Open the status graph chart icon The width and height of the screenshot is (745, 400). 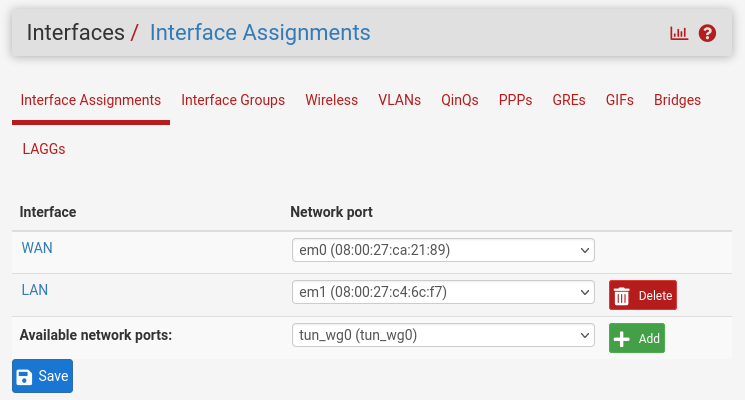tap(679, 33)
